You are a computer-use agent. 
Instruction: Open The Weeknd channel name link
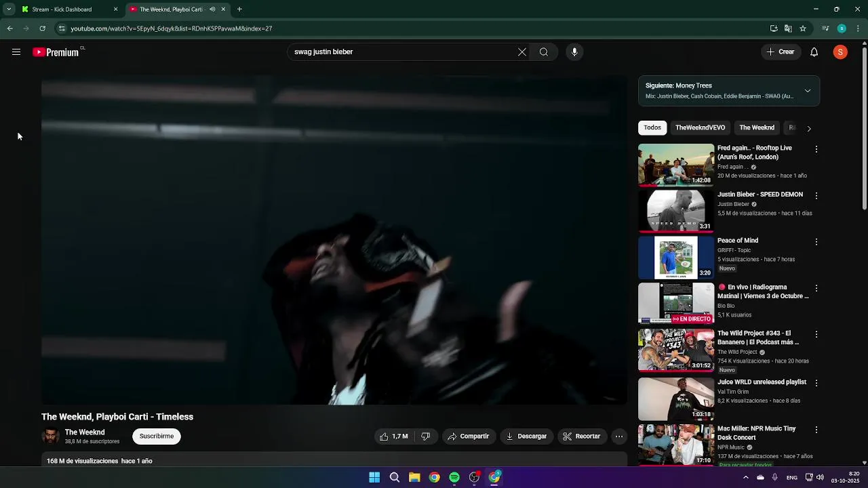click(85, 432)
